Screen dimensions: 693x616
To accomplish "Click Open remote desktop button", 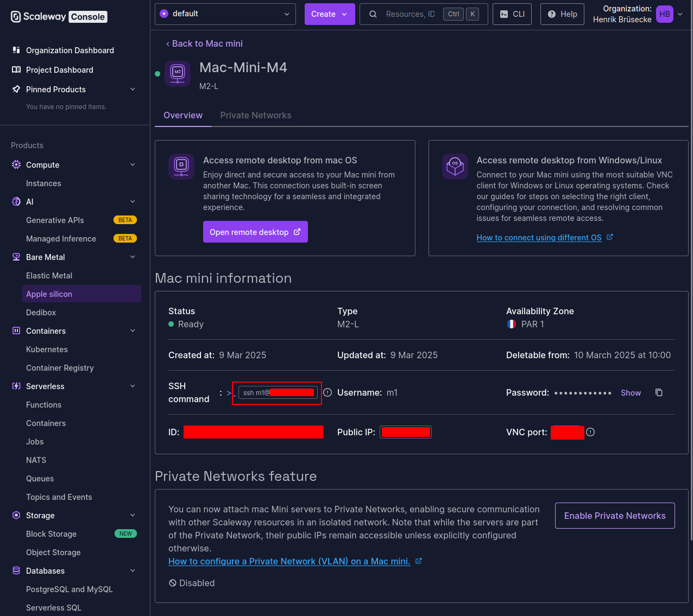I will (x=255, y=232).
